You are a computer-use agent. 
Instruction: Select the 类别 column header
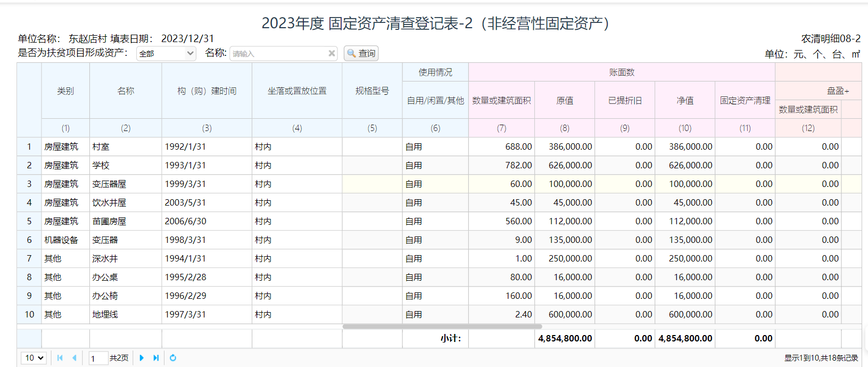click(x=65, y=91)
